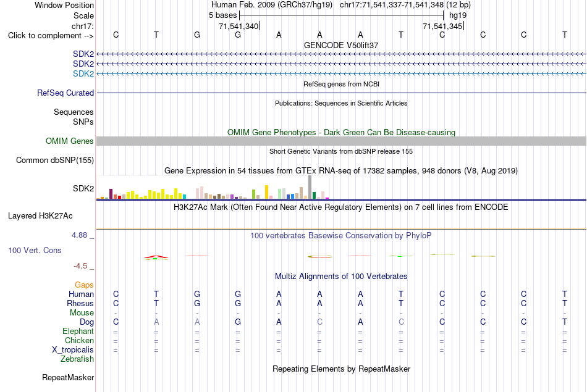The width and height of the screenshot is (587, 392).
Task: Click the 'Human' alignment row label
Action: click(x=81, y=294)
